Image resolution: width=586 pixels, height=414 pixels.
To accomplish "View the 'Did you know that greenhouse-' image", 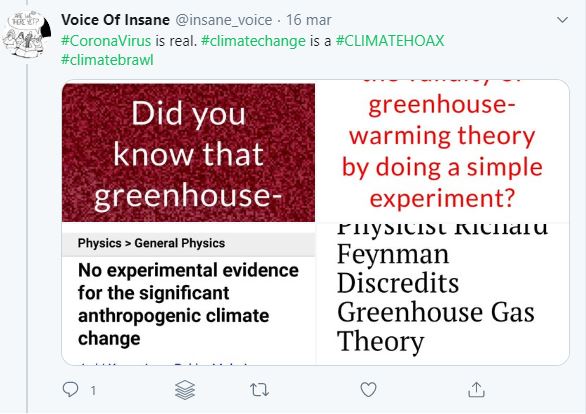I will [188, 152].
